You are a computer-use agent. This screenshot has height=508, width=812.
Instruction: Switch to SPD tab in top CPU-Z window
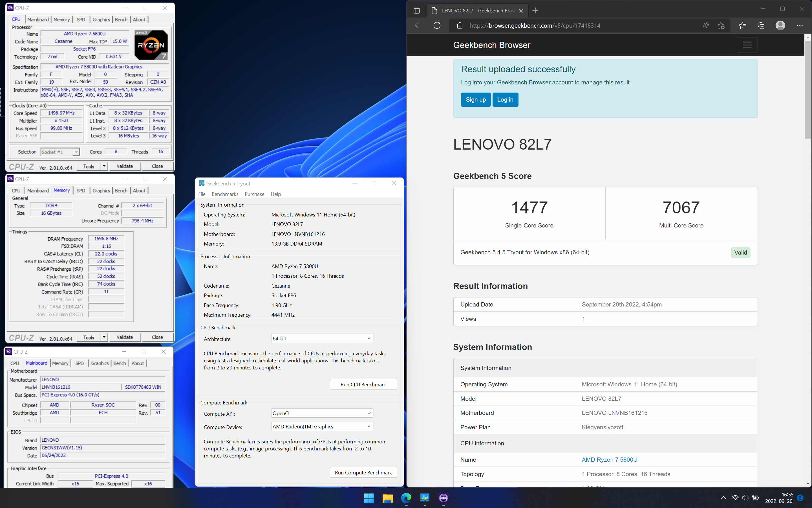(81, 19)
